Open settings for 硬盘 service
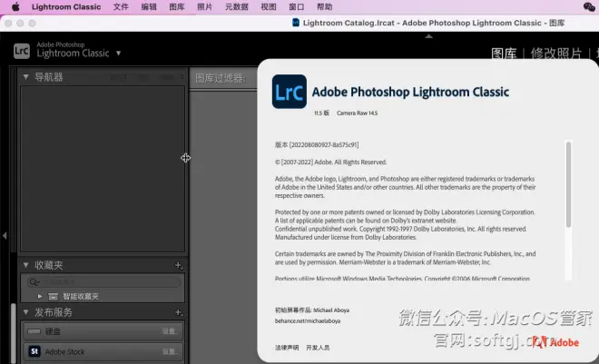Viewport: 599px width, 364px height. (170, 331)
